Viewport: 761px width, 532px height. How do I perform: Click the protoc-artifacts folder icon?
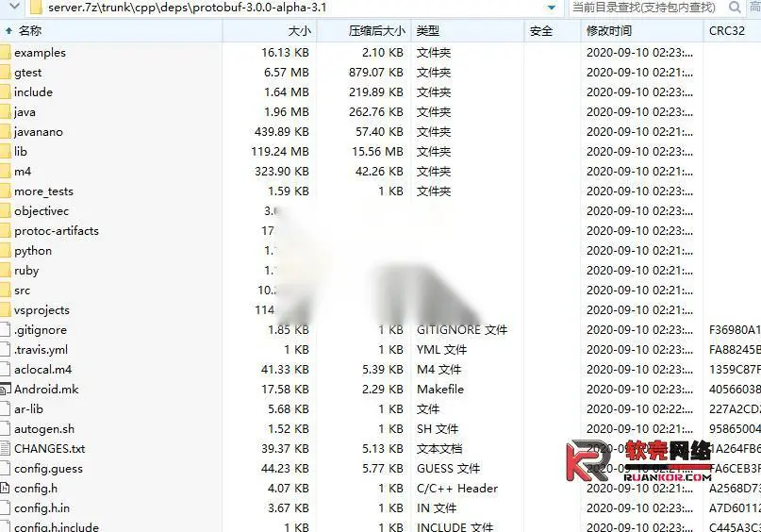[5, 231]
